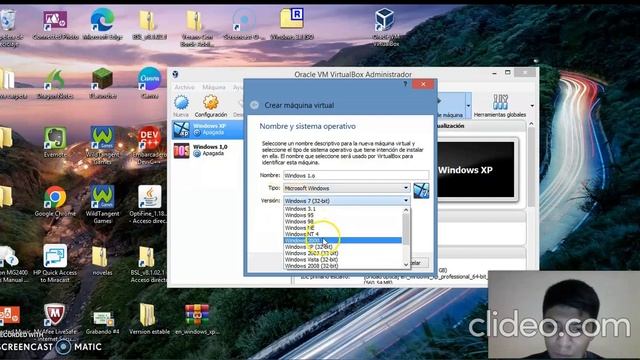The image size is (640, 360).
Task: Open Grabando #4 desktop file
Action: [x=102, y=320]
